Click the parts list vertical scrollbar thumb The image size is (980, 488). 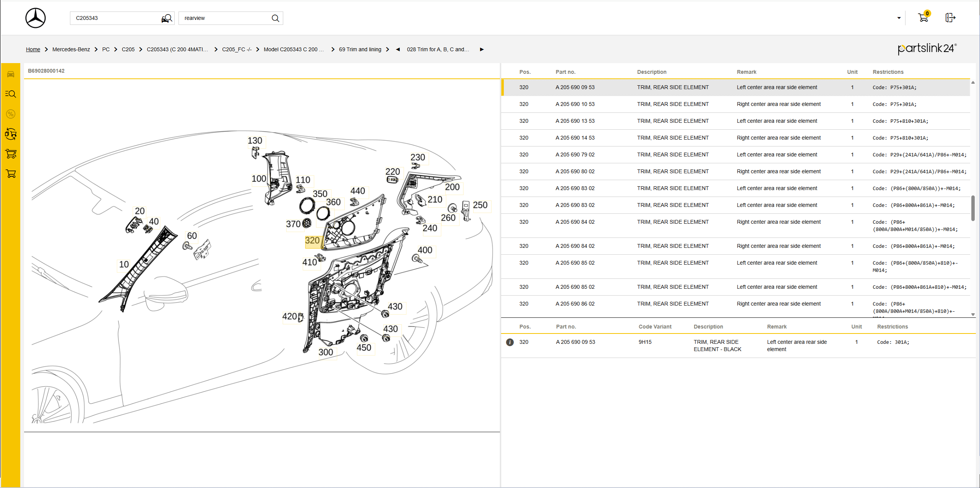tap(973, 208)
